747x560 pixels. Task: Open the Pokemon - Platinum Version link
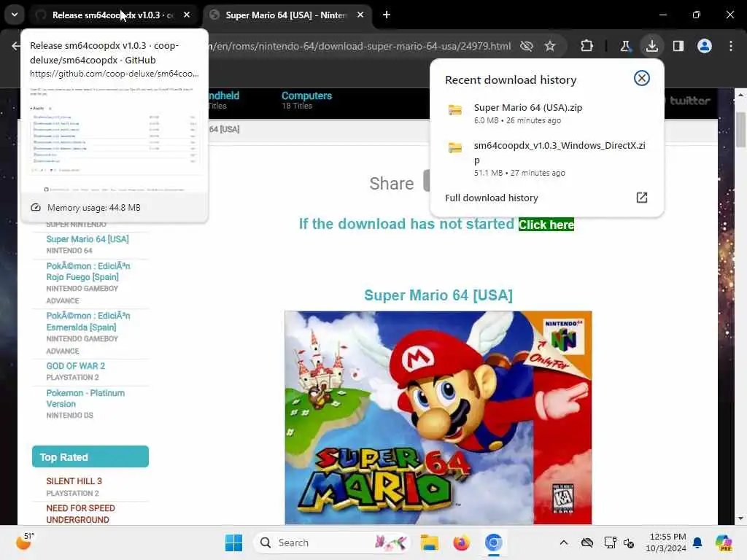85,399
